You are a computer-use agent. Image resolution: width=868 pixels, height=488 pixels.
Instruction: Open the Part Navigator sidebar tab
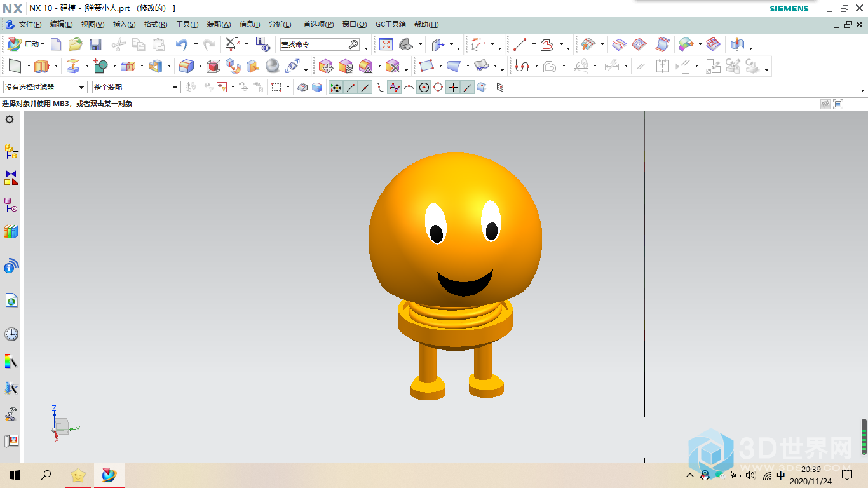click(x=11, y=205)
